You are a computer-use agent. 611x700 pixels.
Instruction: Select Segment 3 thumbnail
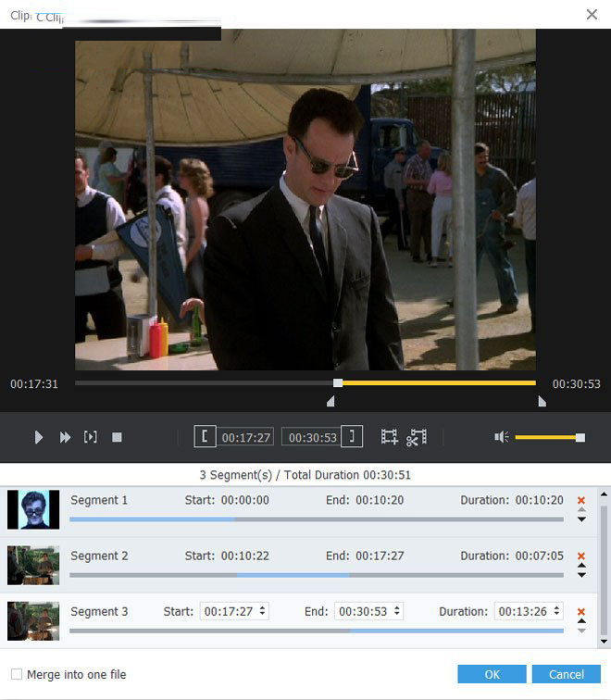click(33, 621)
